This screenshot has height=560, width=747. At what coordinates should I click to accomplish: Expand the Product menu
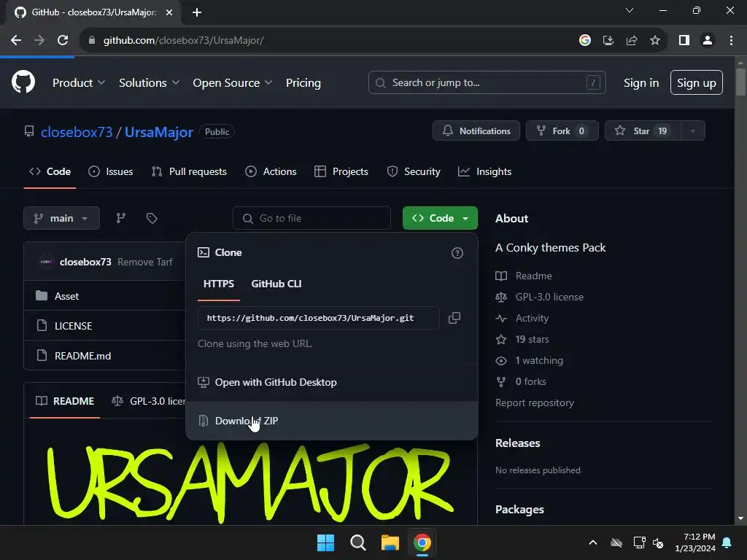tap(79, 83)
